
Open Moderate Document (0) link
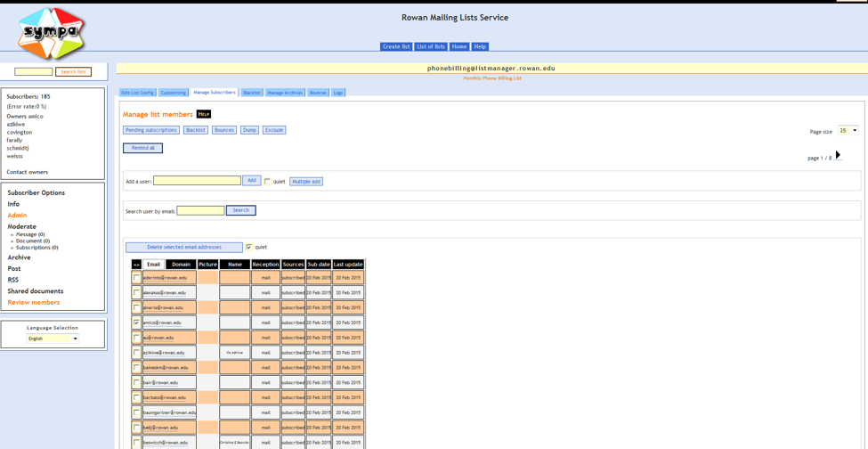pyautogui.click(x=33, y=241)
